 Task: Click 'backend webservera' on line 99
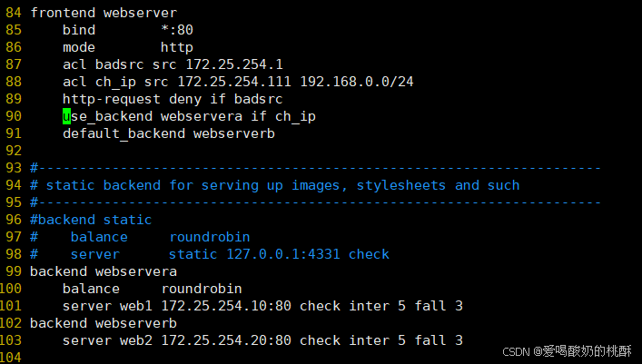click(104, 271)
